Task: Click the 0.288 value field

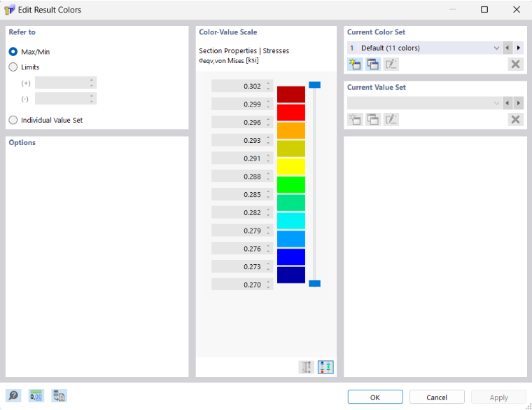Action: coord(242,176)
